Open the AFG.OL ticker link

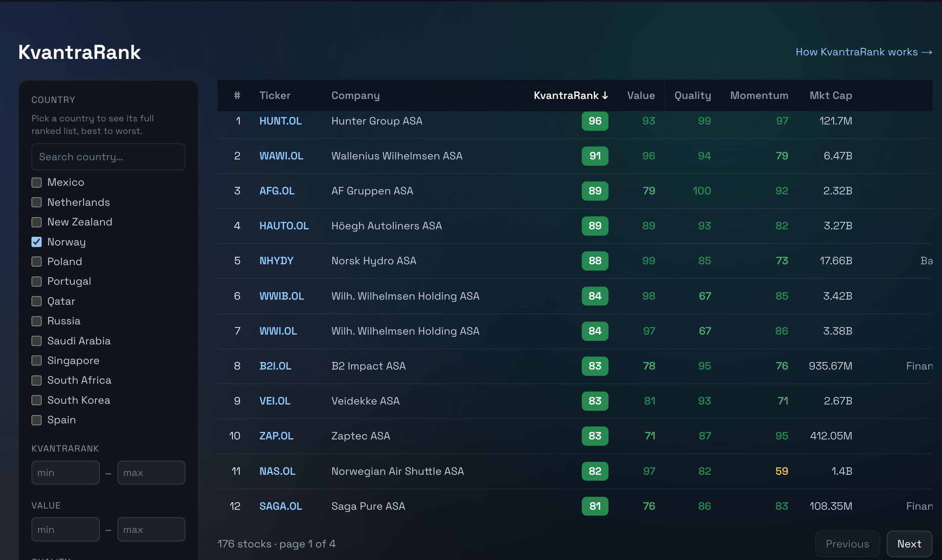point(277,191)
